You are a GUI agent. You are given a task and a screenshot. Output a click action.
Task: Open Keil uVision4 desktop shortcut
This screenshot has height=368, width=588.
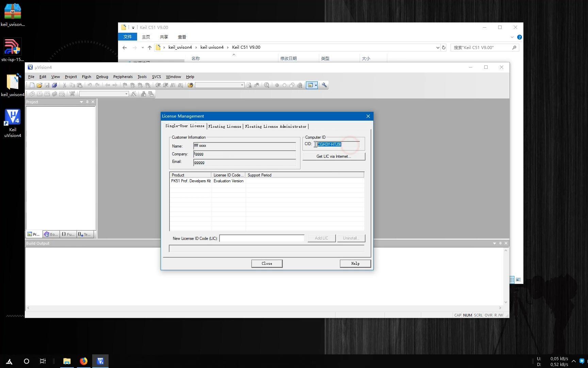coord(13,123)
